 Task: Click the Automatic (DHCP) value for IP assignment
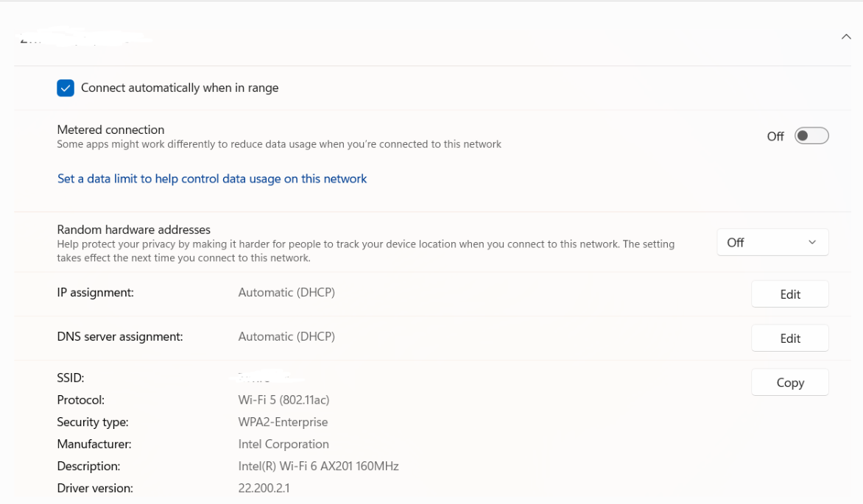(x=286, y=292)
